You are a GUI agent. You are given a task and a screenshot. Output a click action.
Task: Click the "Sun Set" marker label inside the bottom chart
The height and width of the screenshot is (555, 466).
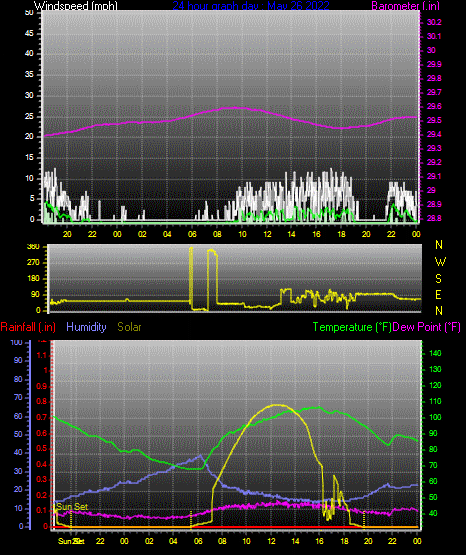point(72,507)
